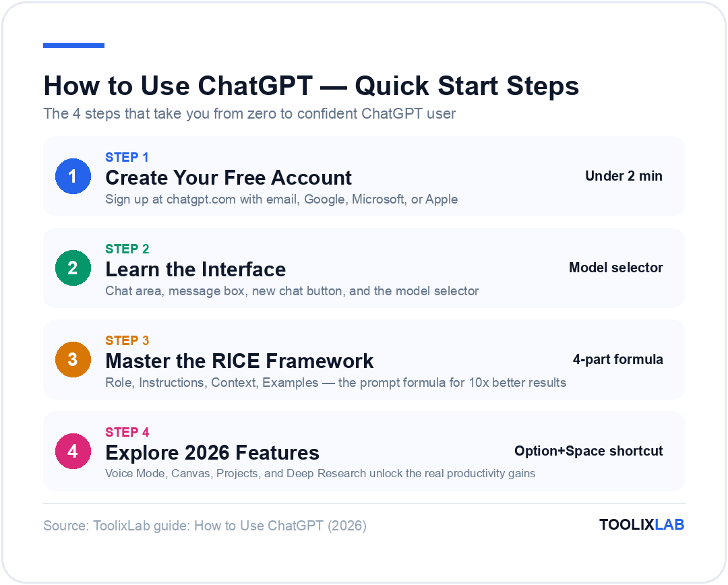Select the heading "How to Use ChatGPT — Quick Start Steps"
The width and height of the screenshot is (728, 585).
pyautogui.click(x=311, y=86)
